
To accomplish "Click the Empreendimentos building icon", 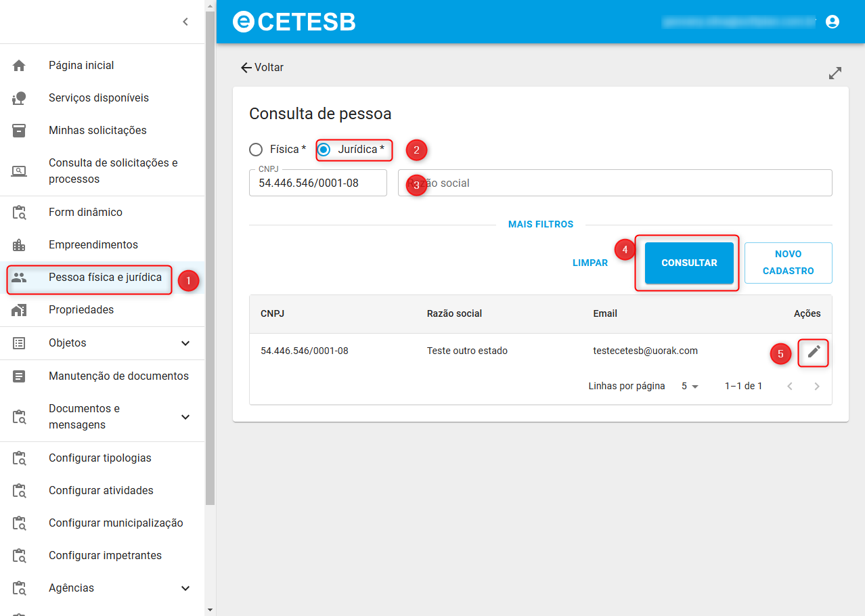I will [19, 245].
